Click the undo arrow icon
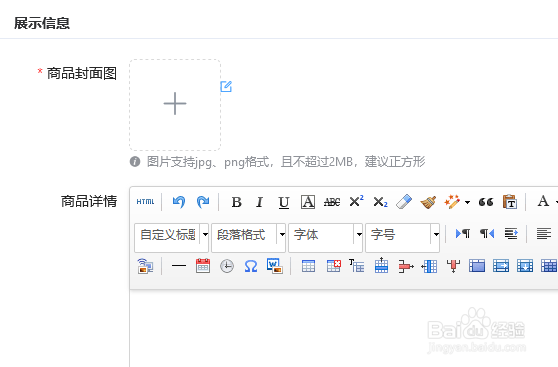Screen dimensions: 558x367 point(179,202)
